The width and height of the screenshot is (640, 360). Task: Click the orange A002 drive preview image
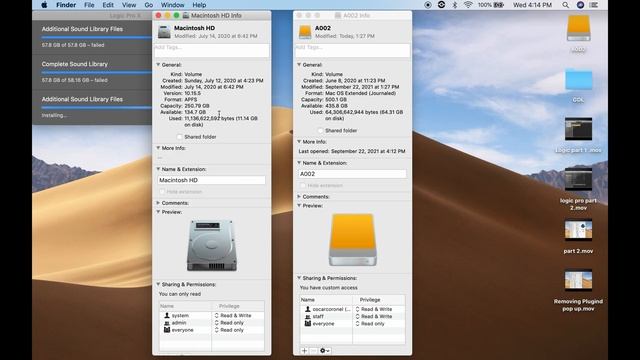(x=352, y=239)
